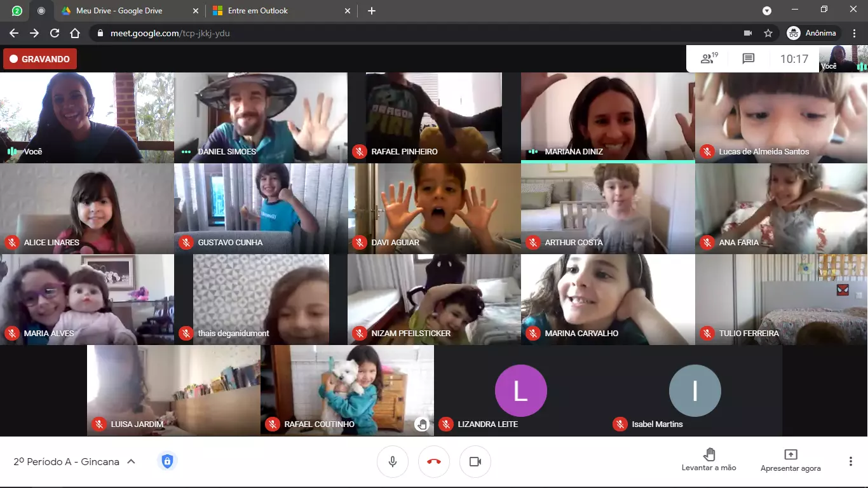868x488 pixels.
Task: Open the meeting security shield icon
Action: 167,461
